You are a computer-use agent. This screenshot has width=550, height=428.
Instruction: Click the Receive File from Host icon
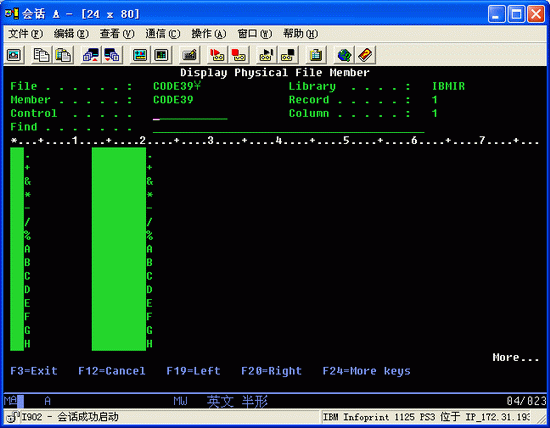click(x=112, y=55)
